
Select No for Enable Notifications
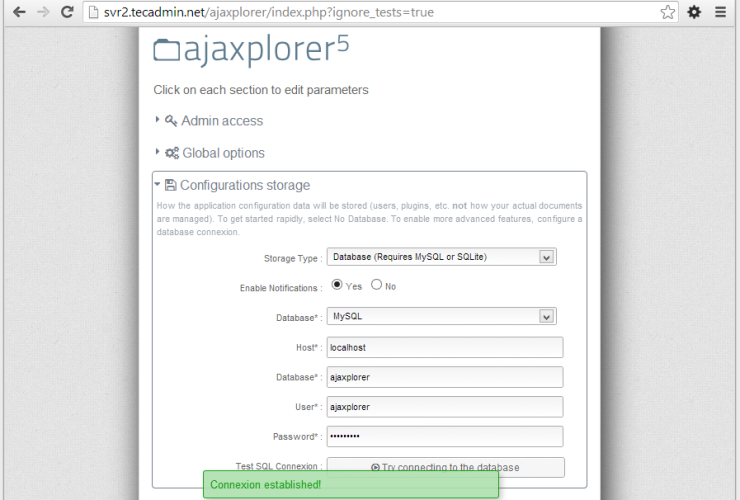(376, 285)
